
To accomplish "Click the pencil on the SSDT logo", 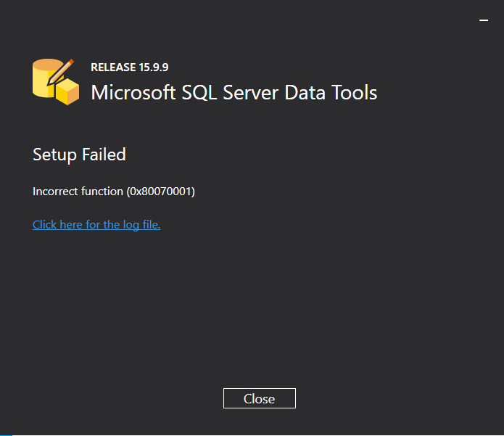I will pyautogui.click(x=61, y=72).
